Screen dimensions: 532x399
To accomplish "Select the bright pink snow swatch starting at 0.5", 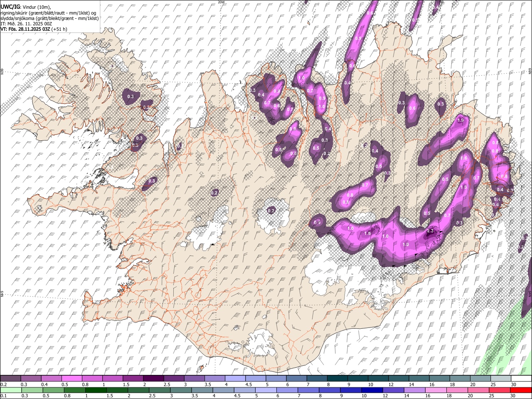I will 71,378.
